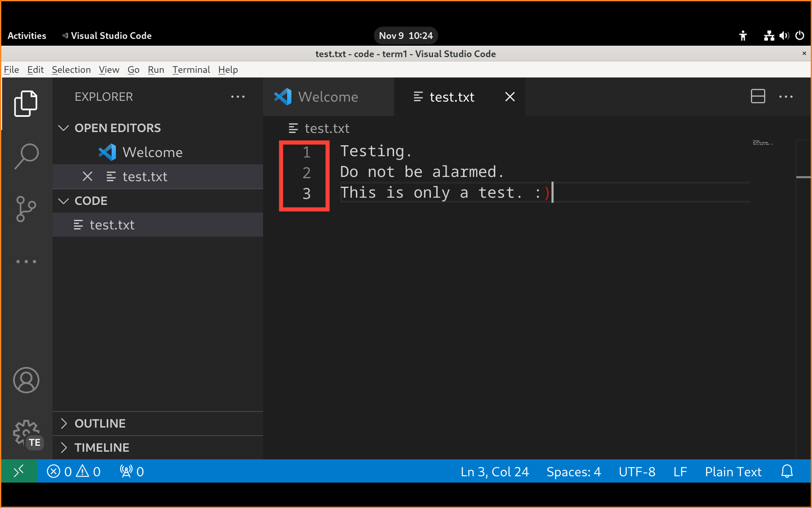Click the remote window indicator icon
This screenshot has width=812, height=508.
[x=19, y=472]
